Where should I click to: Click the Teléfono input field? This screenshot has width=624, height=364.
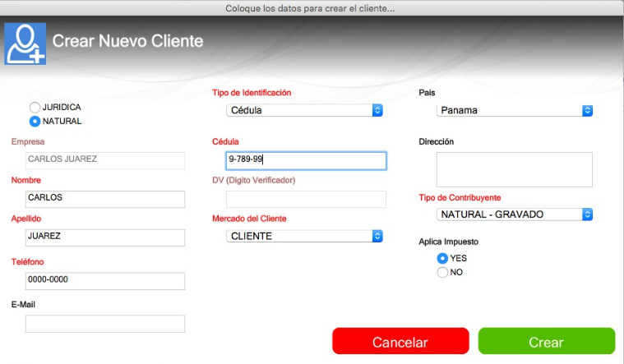coord(105,281)
